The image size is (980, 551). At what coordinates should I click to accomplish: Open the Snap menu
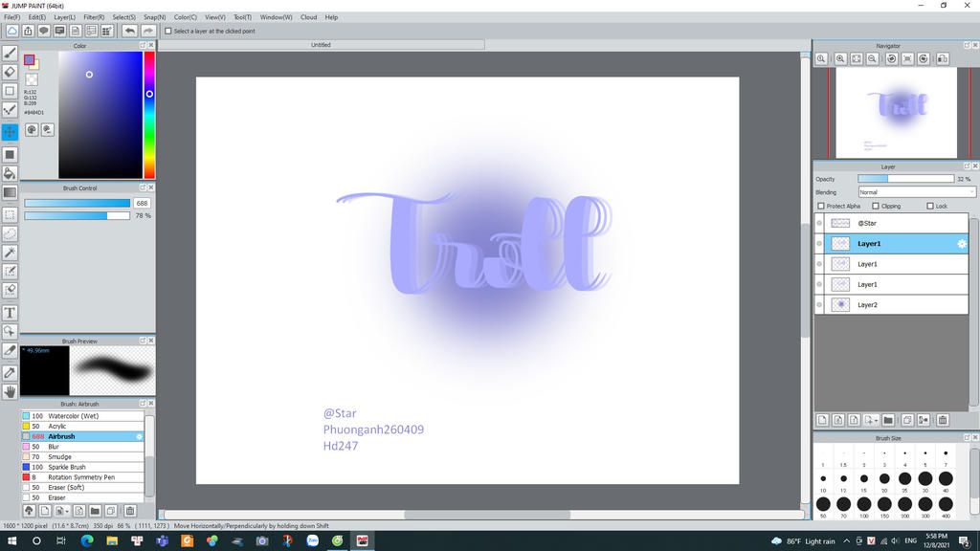(154, 17)
